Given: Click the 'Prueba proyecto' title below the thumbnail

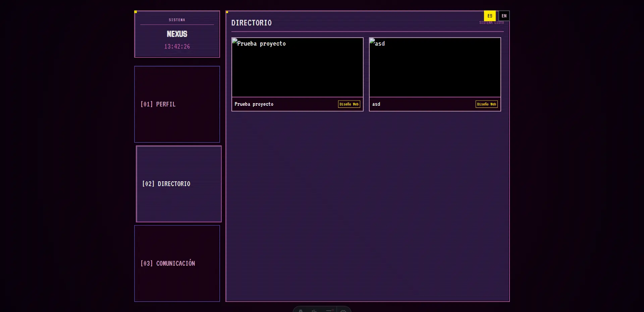Looking at the screenshot, I should click(254, 104).
